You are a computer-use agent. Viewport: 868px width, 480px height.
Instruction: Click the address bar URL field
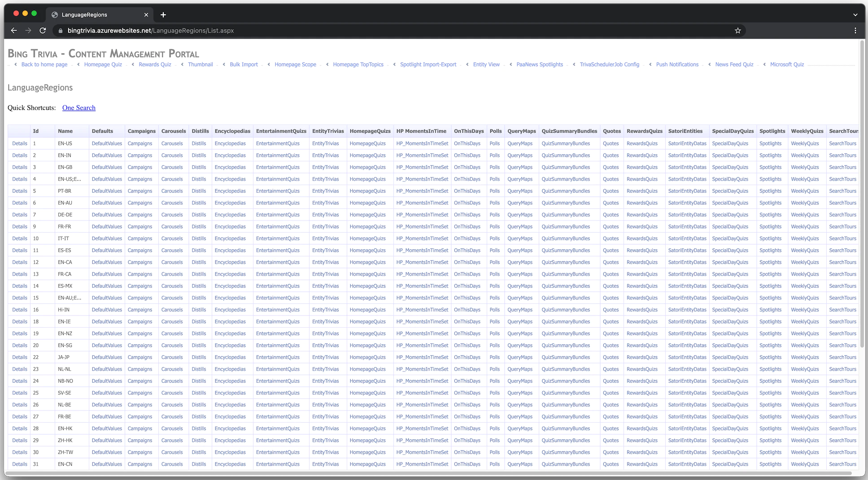coord(359,30)
